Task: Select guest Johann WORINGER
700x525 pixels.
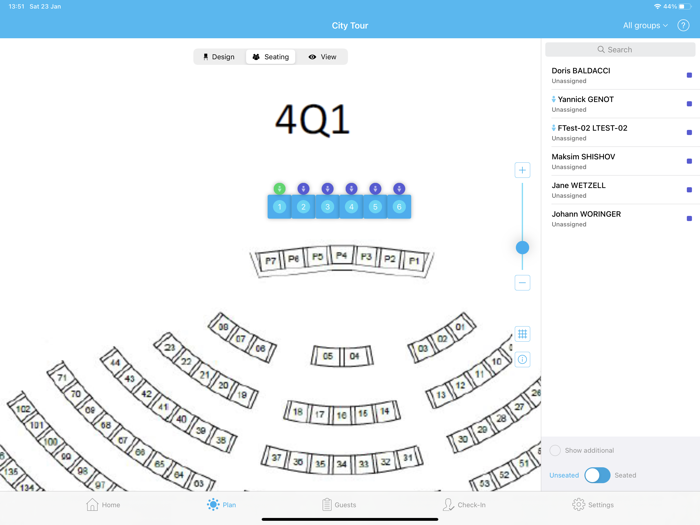Action: click(x=620, y=218)
